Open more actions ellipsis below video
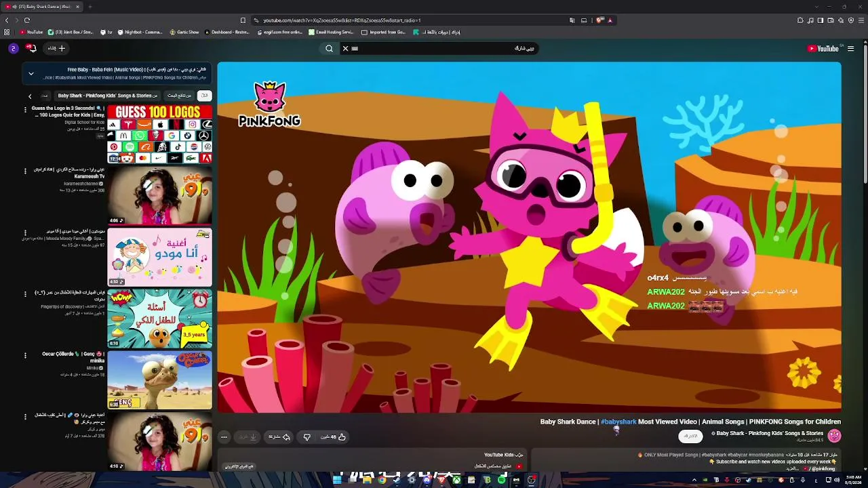The height and width of the screenshot is (488, 868). coord(224,437)
